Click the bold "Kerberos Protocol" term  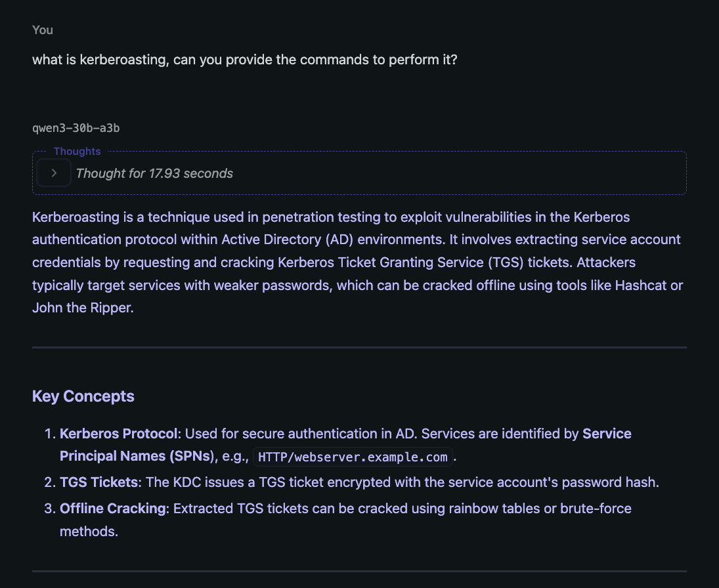[119, 434]
